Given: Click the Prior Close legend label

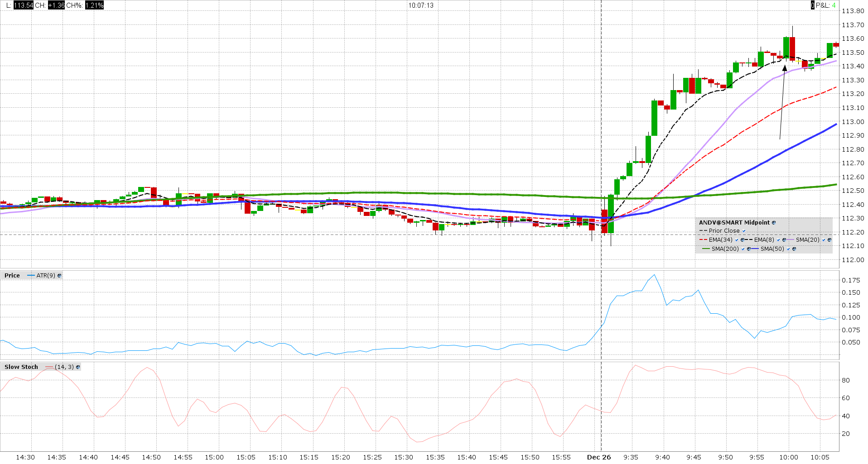Looking at the screenshot, I should (x=724, y=231).
